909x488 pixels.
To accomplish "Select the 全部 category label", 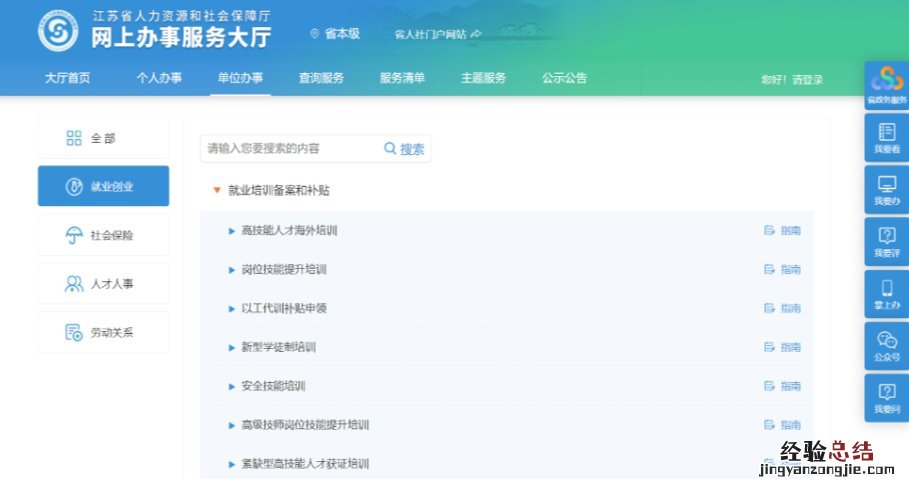I will pyautogui.click(x=103, y=139).
